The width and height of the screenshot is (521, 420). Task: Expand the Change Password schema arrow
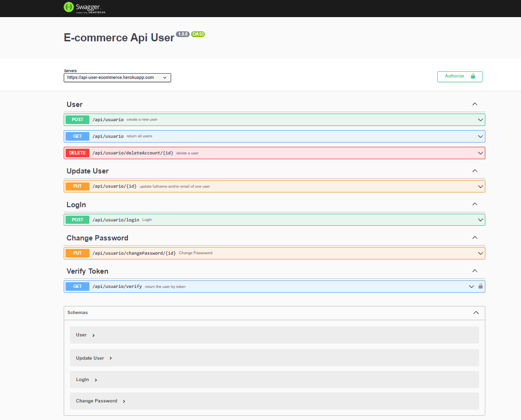click(124, 401)
